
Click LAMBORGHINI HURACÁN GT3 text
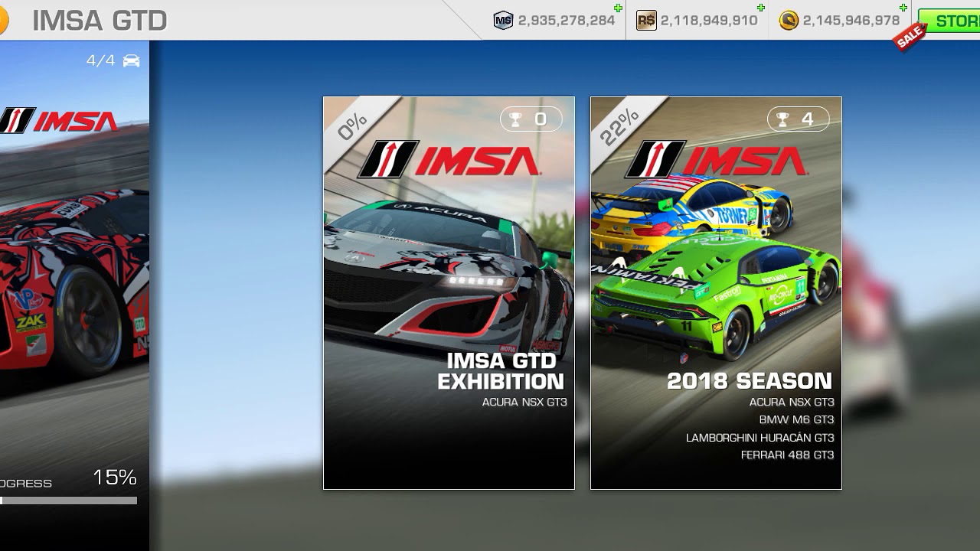[x=760, y=438]
